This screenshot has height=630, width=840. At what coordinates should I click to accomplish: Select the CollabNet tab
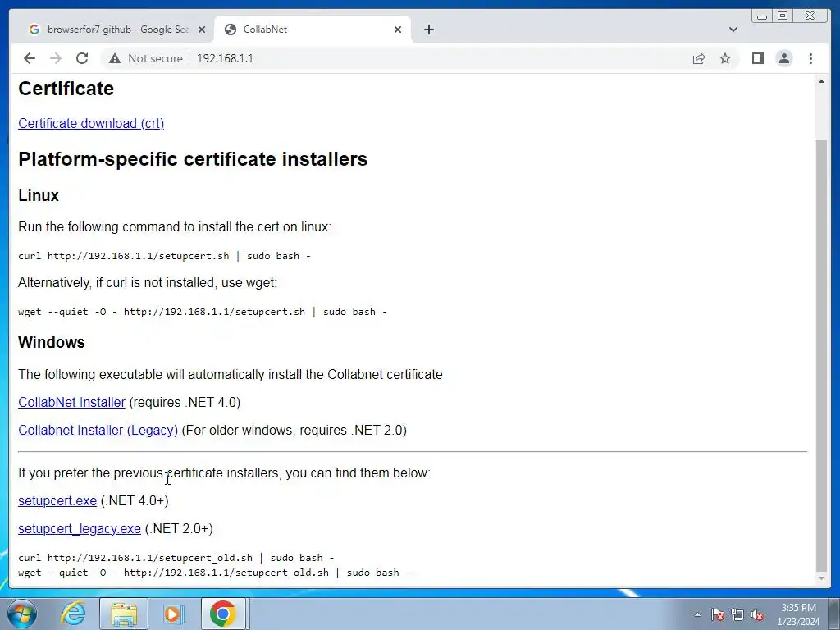313,30
